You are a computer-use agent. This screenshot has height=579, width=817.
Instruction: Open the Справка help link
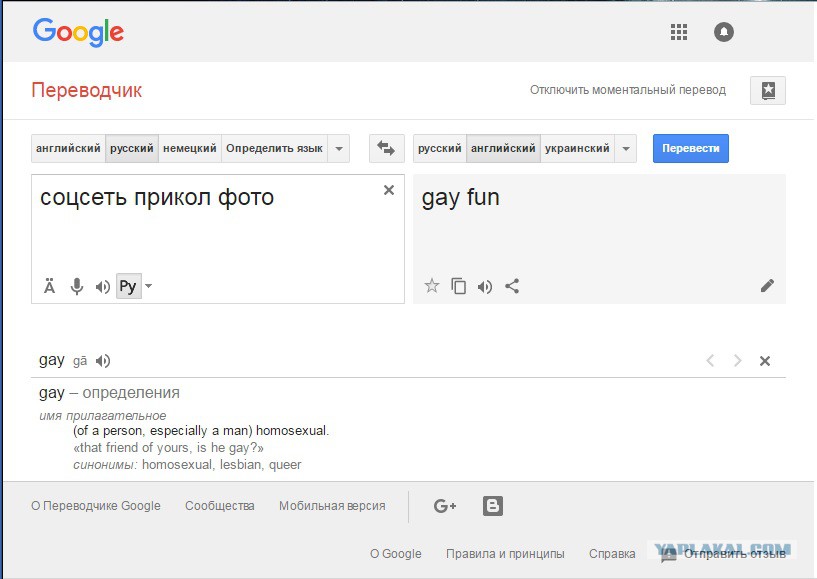point(612,553)
